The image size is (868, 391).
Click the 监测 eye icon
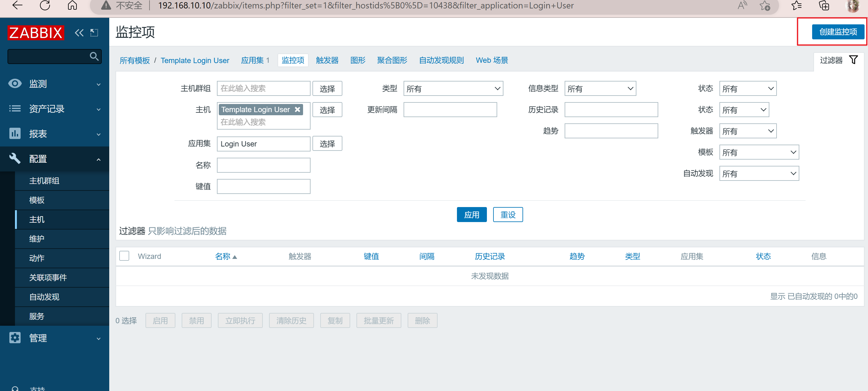(x=15, y=84)
